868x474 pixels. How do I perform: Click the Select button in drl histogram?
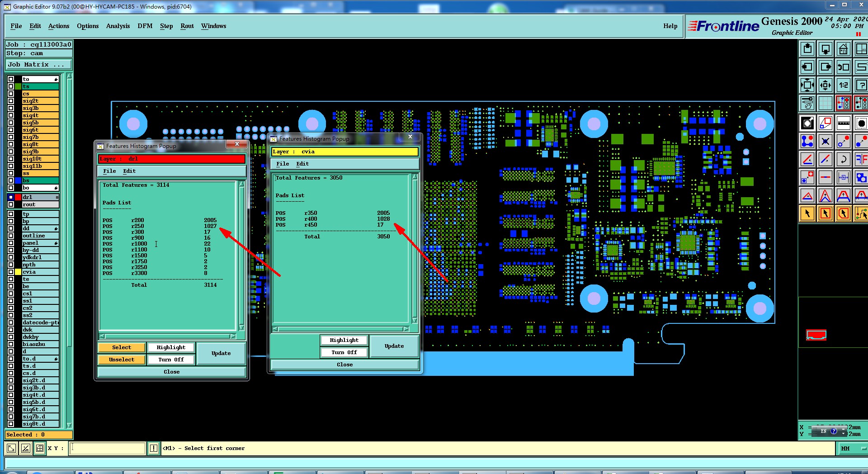pos(122,347)
